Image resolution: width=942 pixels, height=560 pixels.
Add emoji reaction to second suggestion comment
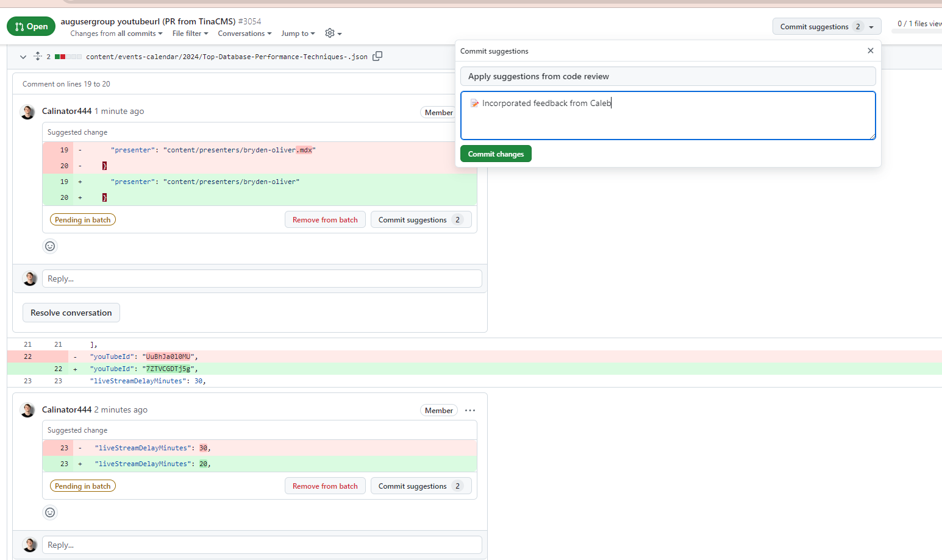tap(50, 512)
